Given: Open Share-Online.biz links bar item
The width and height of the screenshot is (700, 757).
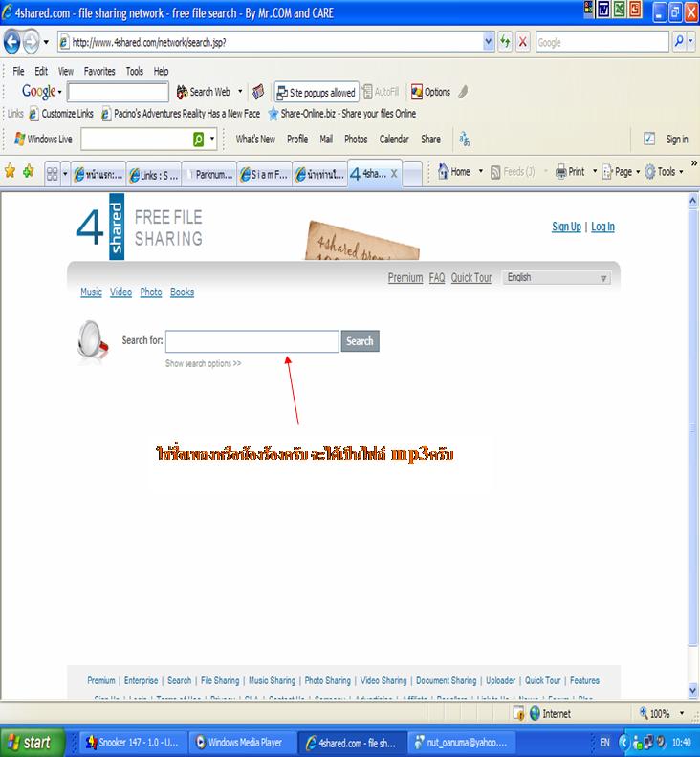Looking at the screenshot, I should (342, 114).
